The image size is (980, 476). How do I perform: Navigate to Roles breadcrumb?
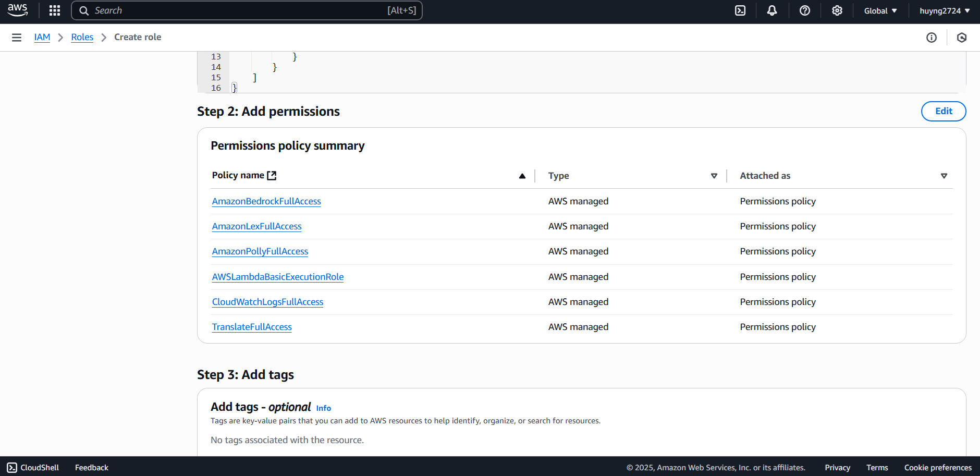(82, 37)
